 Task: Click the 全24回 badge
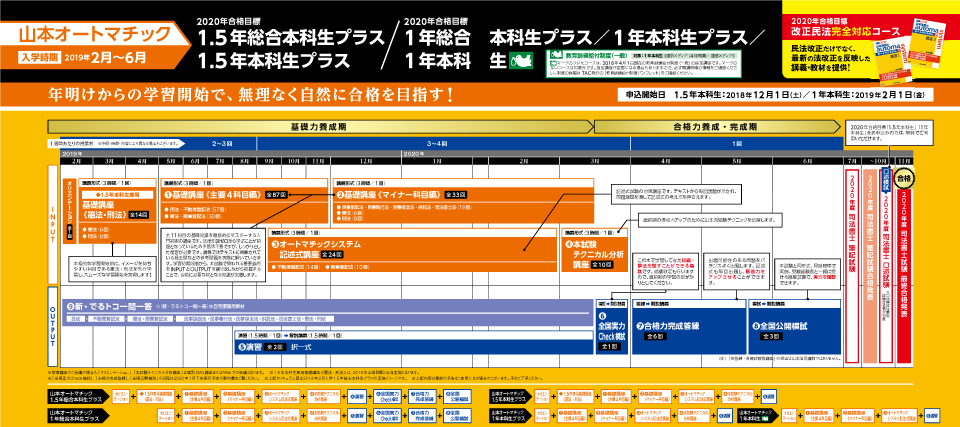(x=332, y=254)
